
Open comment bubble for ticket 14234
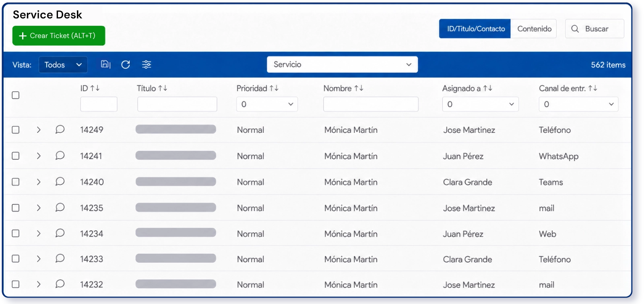pyautogui.click(x=60, y=233)
